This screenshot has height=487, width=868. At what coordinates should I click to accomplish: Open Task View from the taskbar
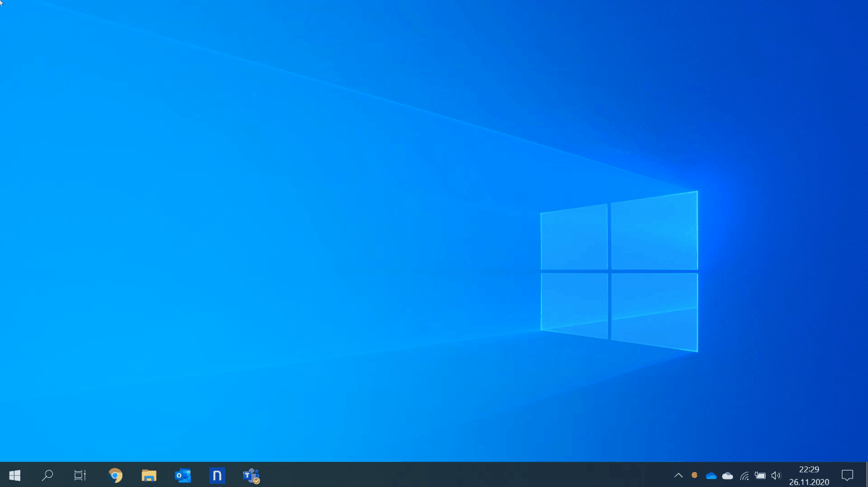[80, 475]
